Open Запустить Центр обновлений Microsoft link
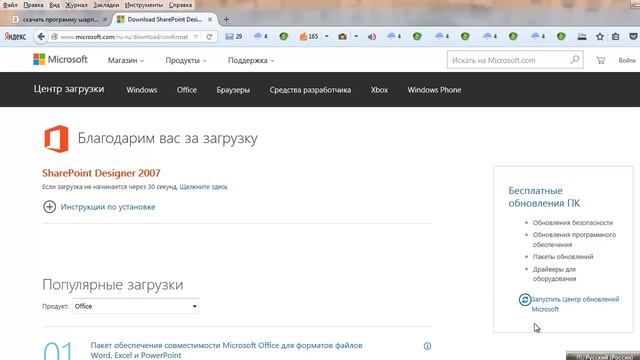The image size is (640, 360). coord(575,304)
